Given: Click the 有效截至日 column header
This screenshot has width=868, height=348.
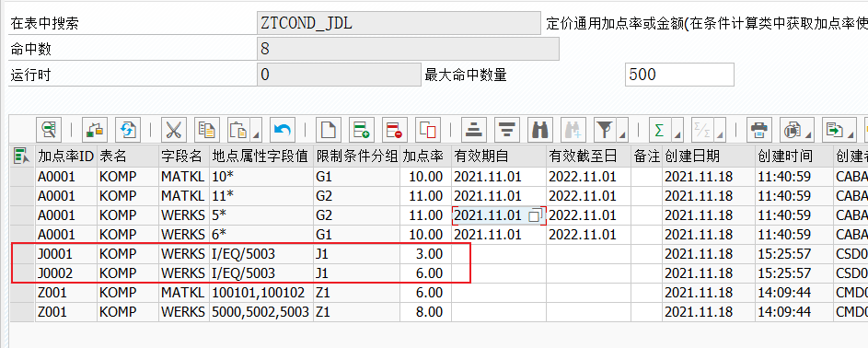Looking at the screenshot, I should [x=588, y=157].
